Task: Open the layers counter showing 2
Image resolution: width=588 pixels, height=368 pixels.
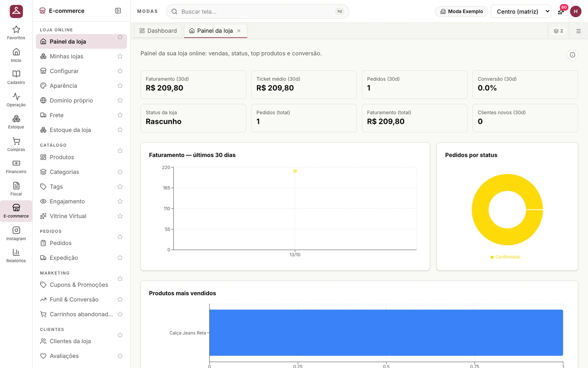Action: [558, 31]
